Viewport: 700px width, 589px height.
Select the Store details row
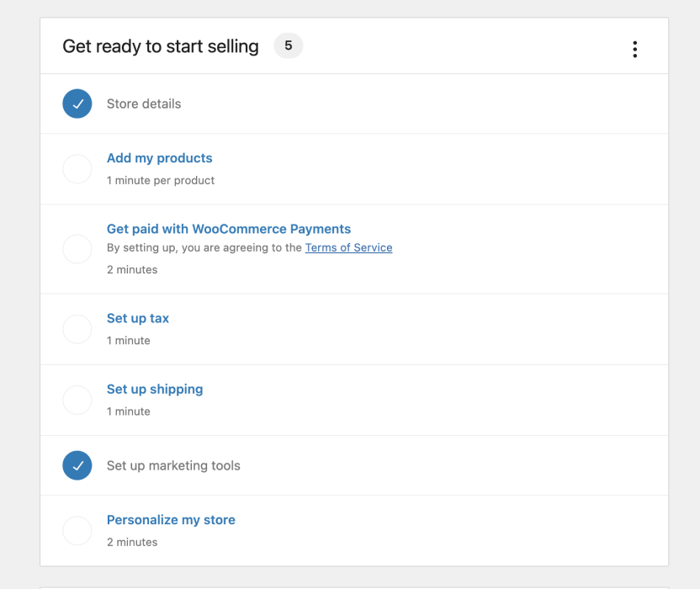click(143, 103)
